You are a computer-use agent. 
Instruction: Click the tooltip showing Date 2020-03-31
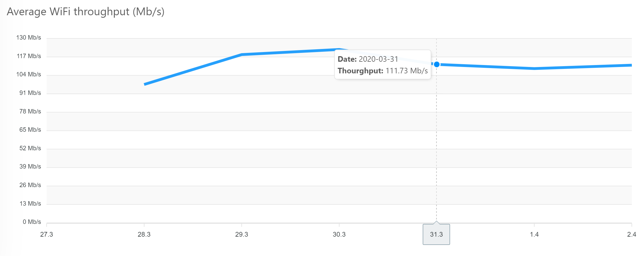[383, 64]
